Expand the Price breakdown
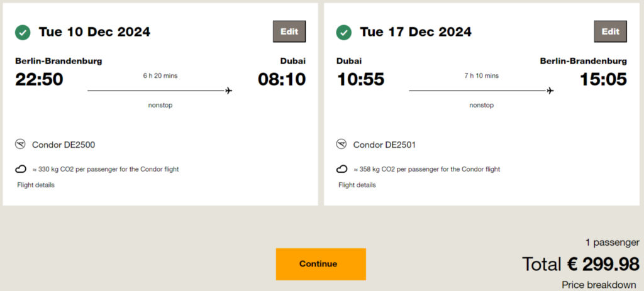This screenshot has height=291, width=644. coord(599,285)
